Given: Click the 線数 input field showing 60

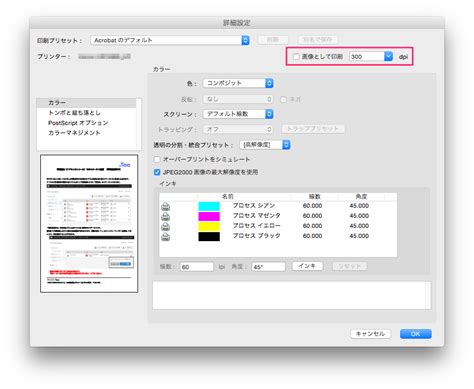Looking at the screenshot, I should click(x=197, y=267).
